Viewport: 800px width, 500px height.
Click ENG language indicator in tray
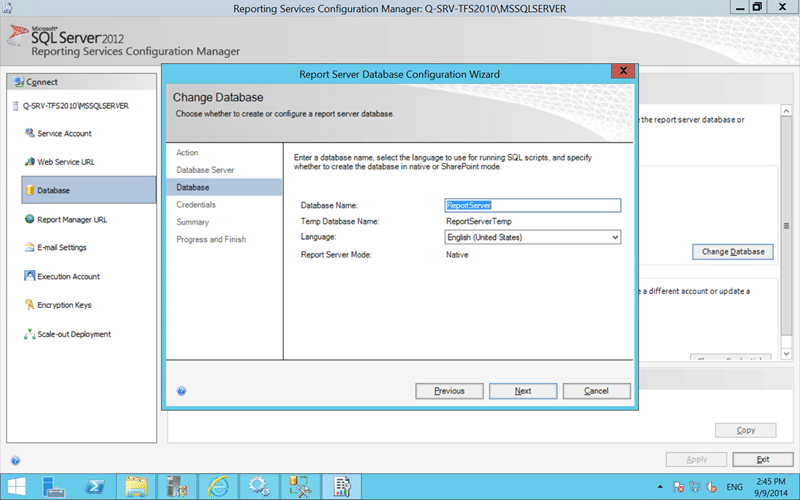(734, 487)
